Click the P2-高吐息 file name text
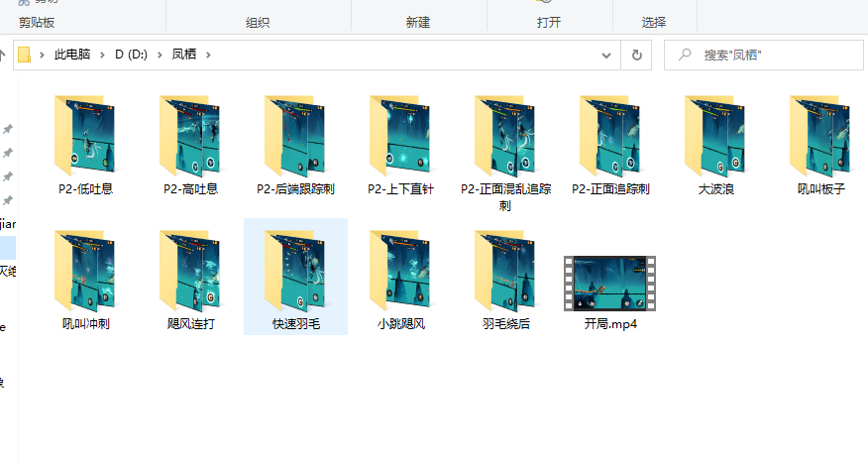The height and width of the screenshot is (465, 868). pyautogui.click(x=190, y=189)
